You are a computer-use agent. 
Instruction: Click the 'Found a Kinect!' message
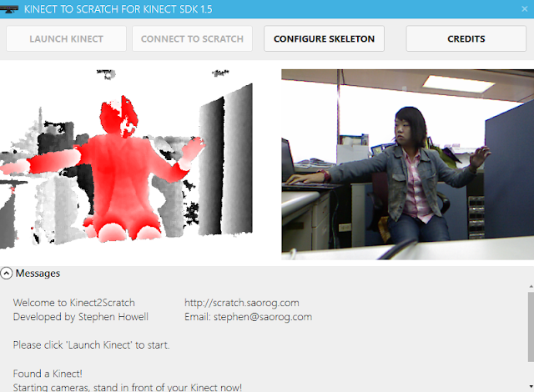coord(48,374)
